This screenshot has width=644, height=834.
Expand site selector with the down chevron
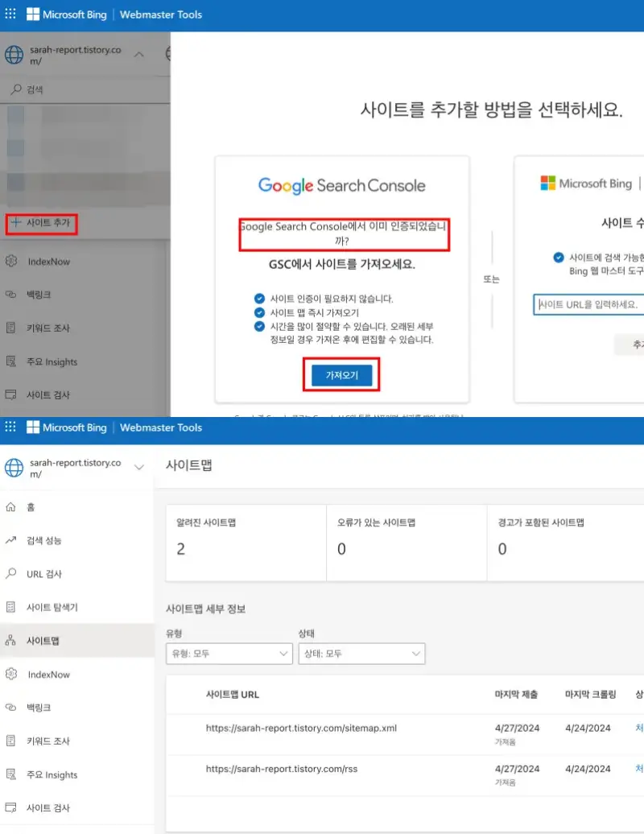pyautogui.click(x=138, y=468)
